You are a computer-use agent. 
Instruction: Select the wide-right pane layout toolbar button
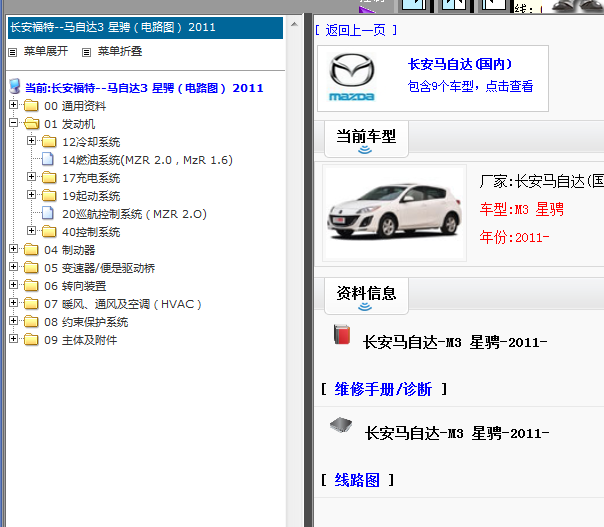click(494, 4)
